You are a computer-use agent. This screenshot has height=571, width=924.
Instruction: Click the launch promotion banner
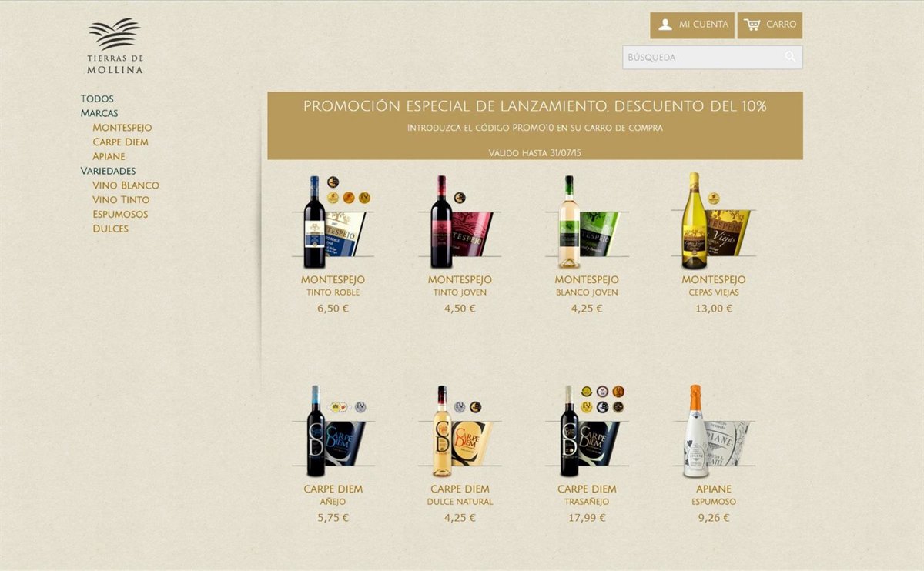(x=535, y=125)
